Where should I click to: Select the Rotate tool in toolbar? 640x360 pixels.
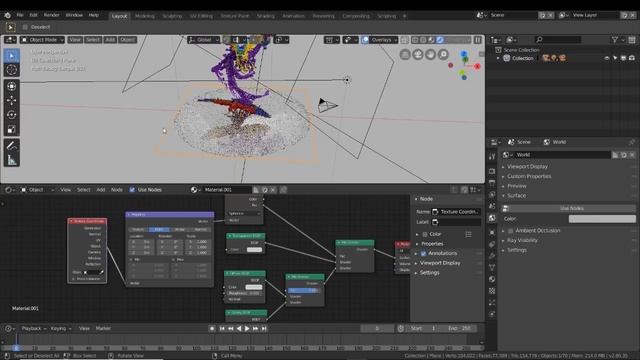pos(11,115)
